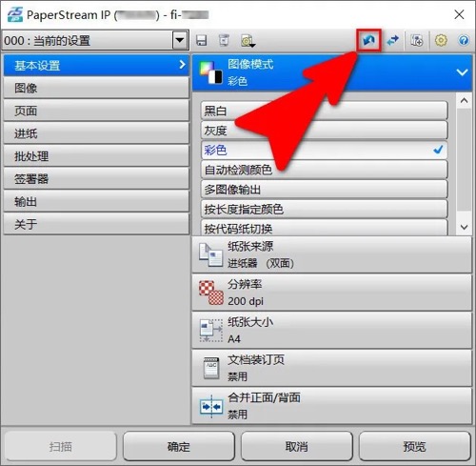Screen dimensions: 476x466
Task: Expand the 分辨率 200 dpi setting
Action: 331,293
